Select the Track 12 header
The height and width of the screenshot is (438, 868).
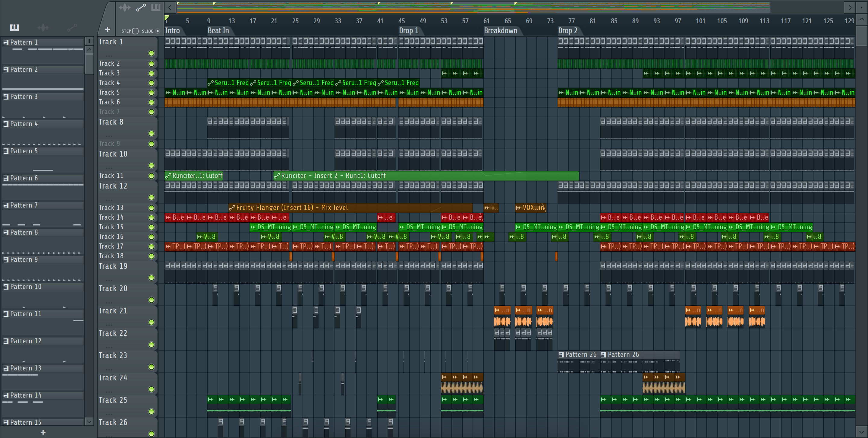click(x=127, y=192)
